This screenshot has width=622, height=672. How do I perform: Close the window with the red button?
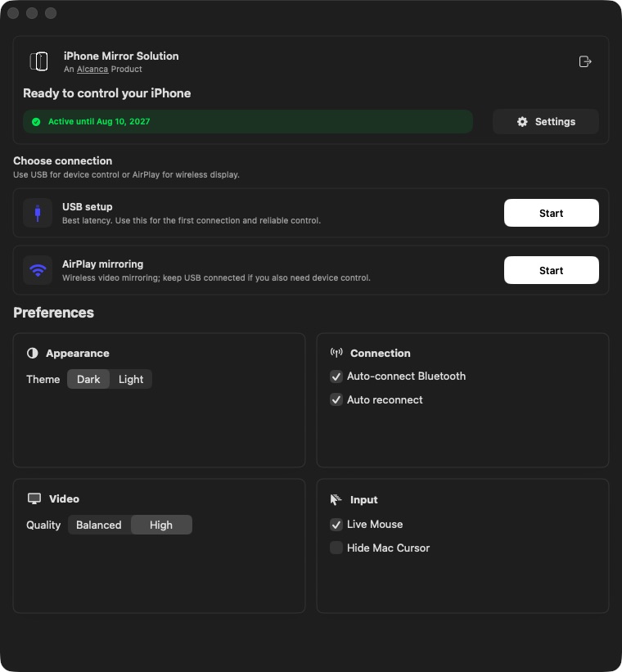[x=13, y=13]
